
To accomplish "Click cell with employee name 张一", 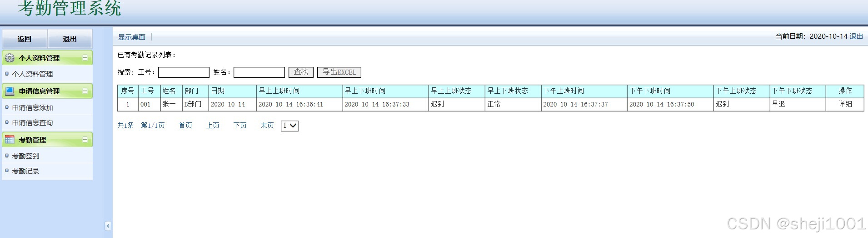I will click(x=171, y=104).
